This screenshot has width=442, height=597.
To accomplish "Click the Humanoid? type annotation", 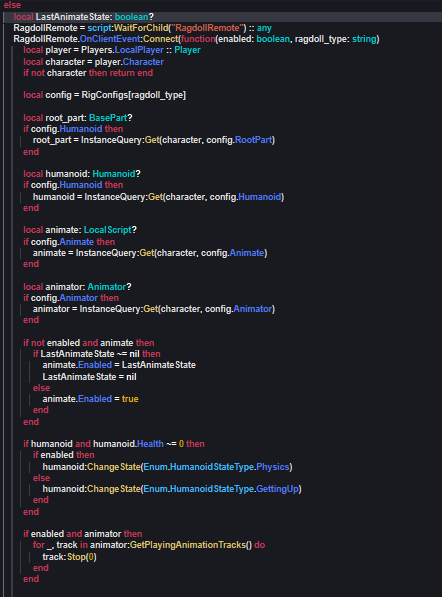I will 116,174.
